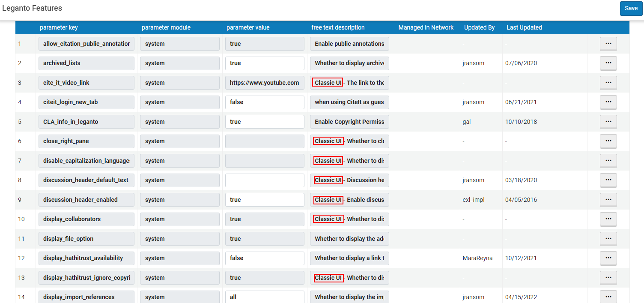Click the ellipsis button for CLA_info_in_leganto
This screenshot has width=644, height=303.
[608, 122]
